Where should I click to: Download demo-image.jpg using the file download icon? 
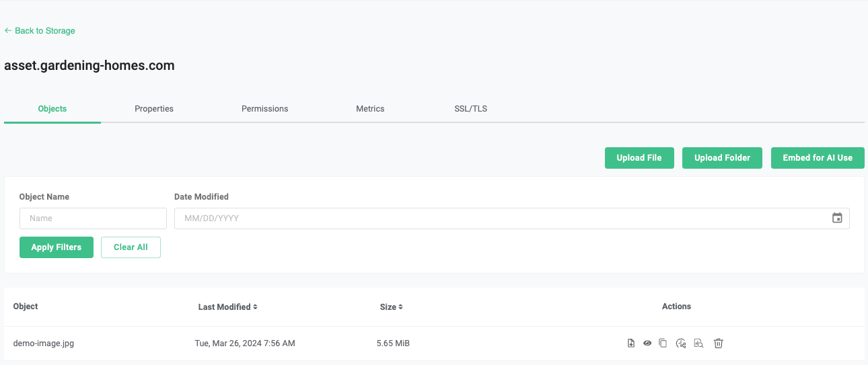(x=630, y=343)
